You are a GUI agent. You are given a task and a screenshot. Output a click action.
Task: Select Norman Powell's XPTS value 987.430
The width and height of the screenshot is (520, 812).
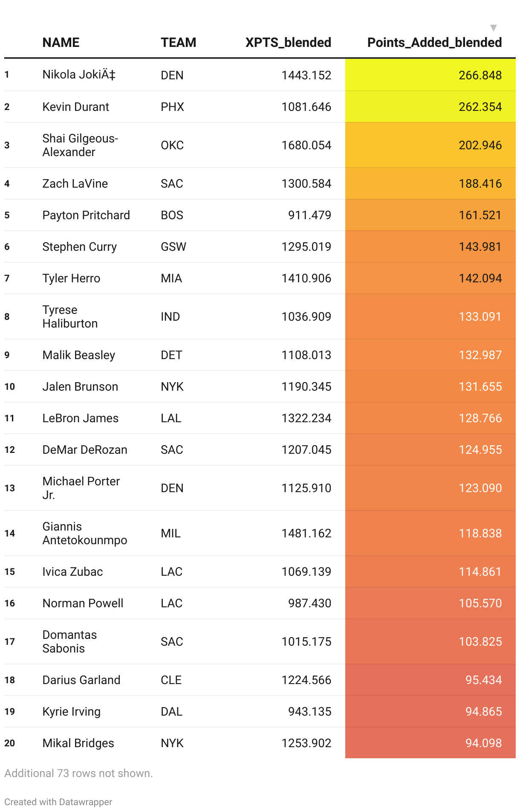[309, 603]
